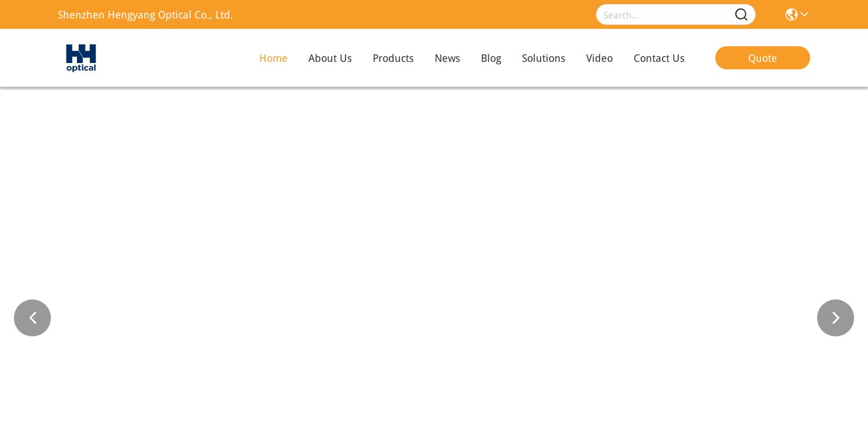This screenshot has height=437, width=868.
Task: Click the Shenzhen Hengyang Optical company name
Action: (x=145, y=14)
